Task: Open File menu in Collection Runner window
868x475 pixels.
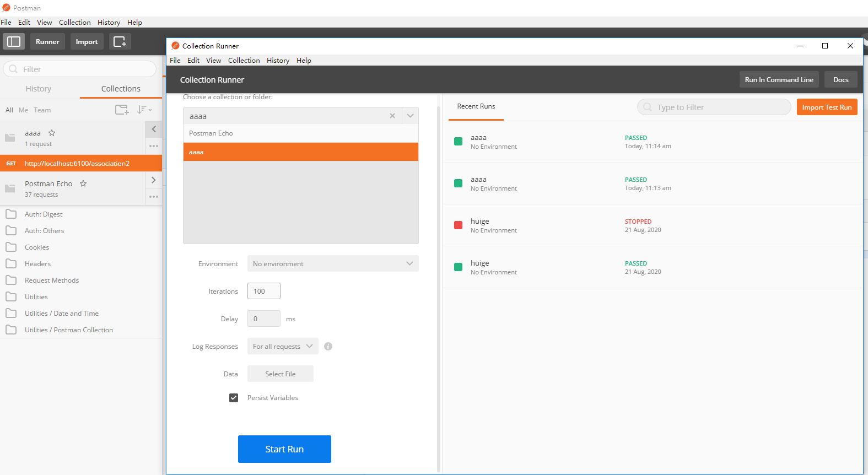Action: click(175, 61)
